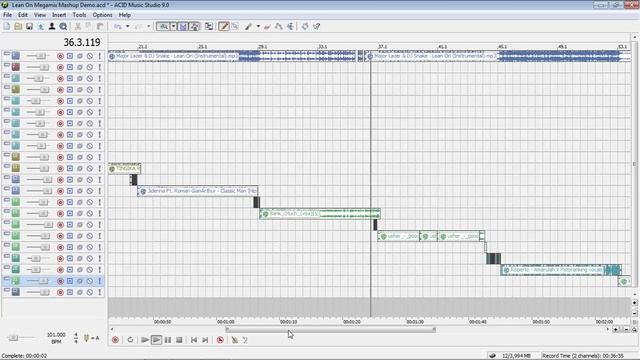
Task: Select the Erase tool
Action: [267, 27]
